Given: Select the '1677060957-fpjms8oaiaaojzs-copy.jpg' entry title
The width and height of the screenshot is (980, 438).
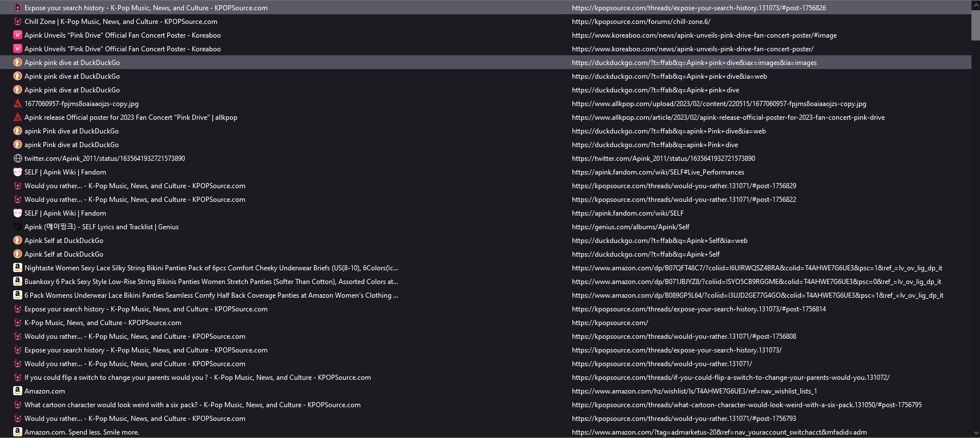Looking at the screenshot, I should click(82, 104).
